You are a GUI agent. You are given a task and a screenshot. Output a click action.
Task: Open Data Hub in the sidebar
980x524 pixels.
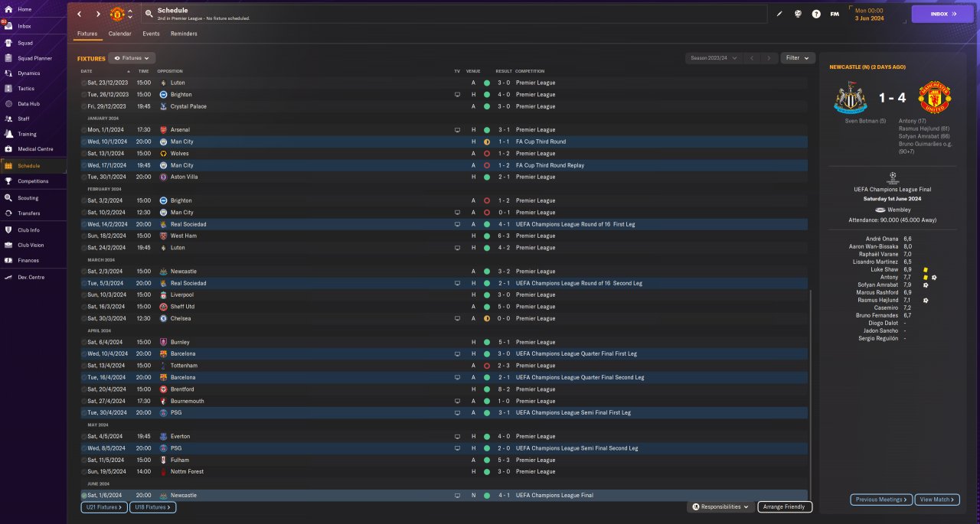(x=29, y=104)
